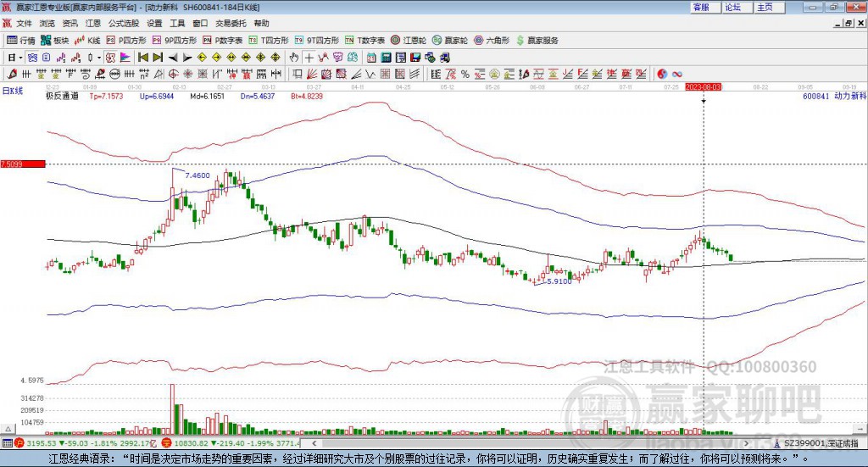This screenshot has width=868, height=467.
Task: Click the 论坛 forum button
Action: coord(737,7)
